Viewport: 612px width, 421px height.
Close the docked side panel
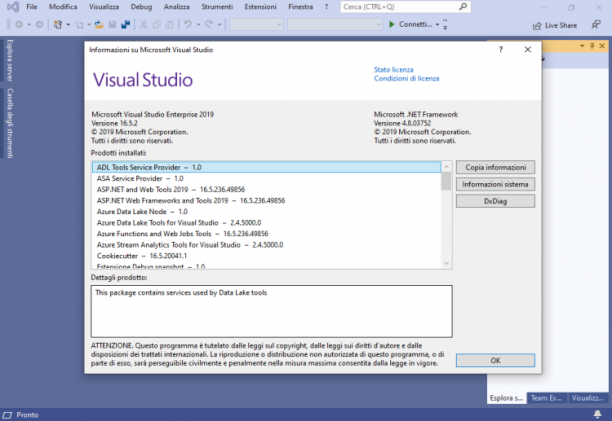pyautogui.click(x=602, y=46)
